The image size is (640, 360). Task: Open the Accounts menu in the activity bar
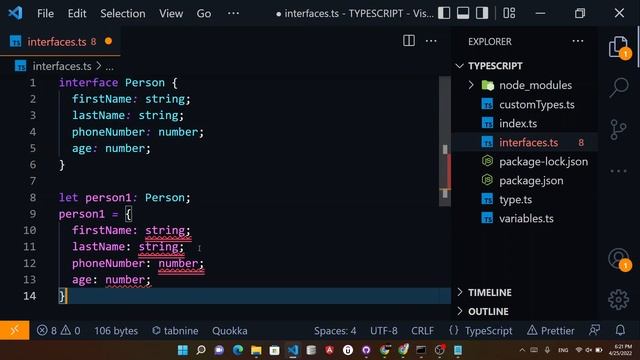(618, 259)
